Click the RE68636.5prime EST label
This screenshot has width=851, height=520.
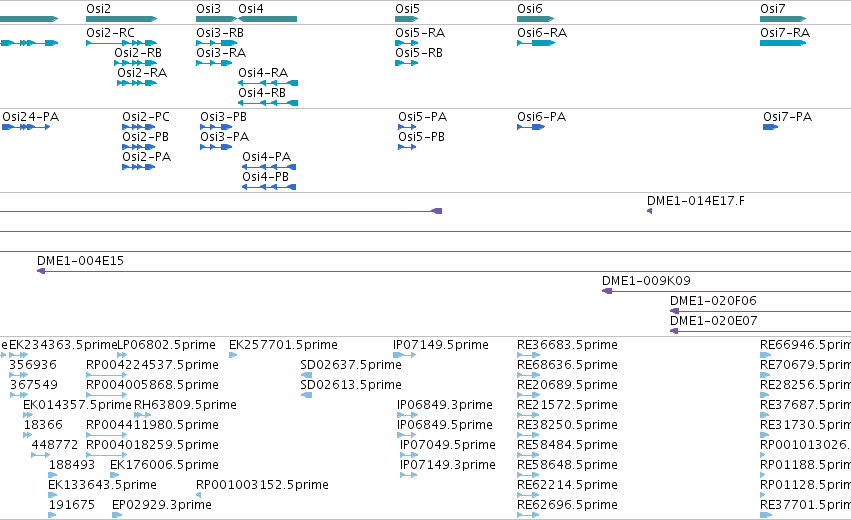point(567,365)
